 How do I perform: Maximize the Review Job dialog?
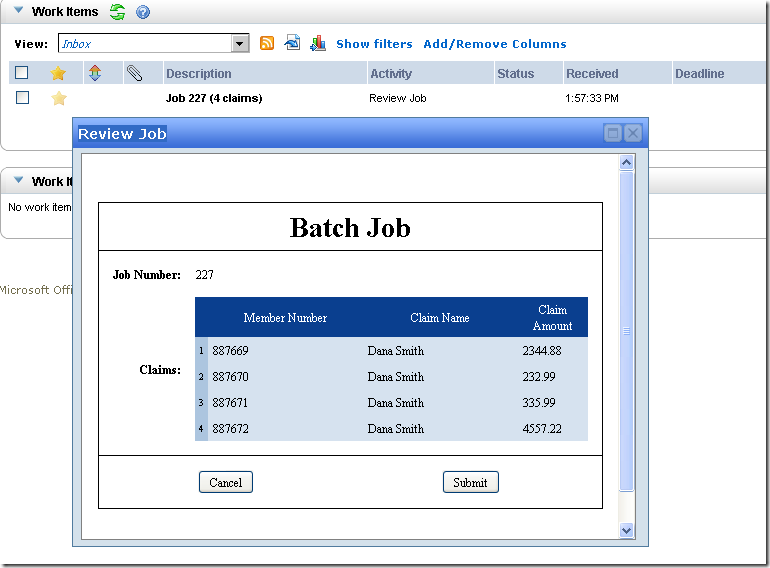[x=612, y=133]
